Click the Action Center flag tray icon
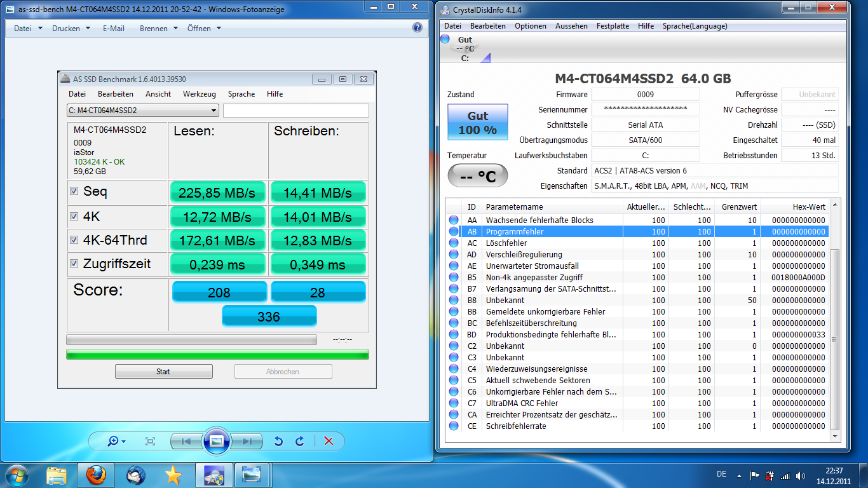Image resolution: width=868 pixels, height=488 pixels. tap(755, 475)
